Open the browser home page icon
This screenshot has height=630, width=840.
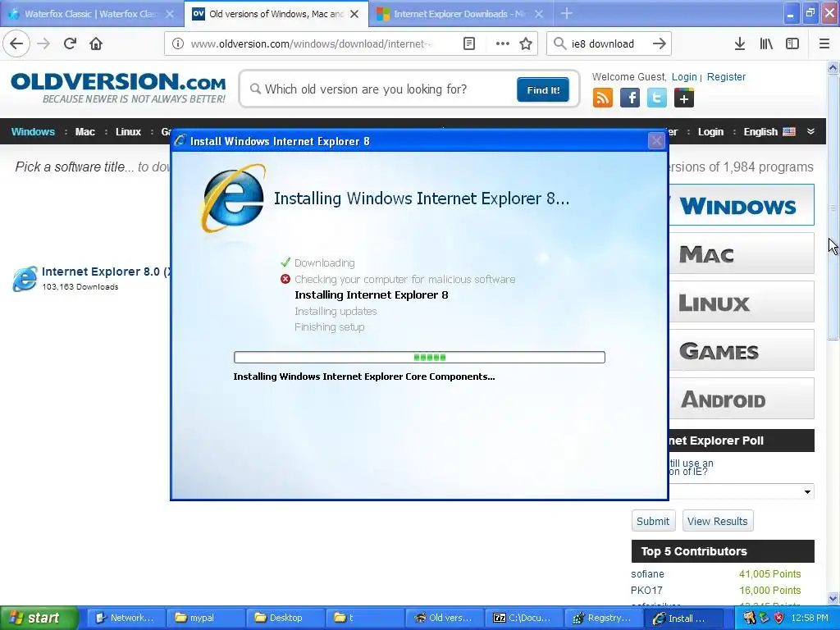96,43
